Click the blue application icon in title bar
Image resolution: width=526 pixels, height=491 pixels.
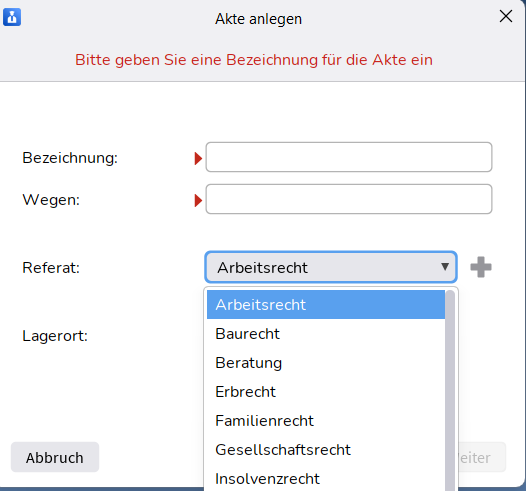(x=12, y=17)
